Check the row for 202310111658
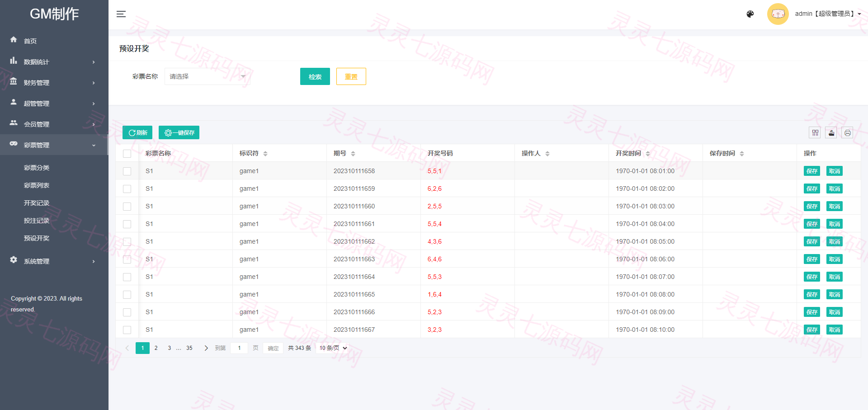This screenshot has width=868, height=410. pyautogui.click(x=127, y=171)
